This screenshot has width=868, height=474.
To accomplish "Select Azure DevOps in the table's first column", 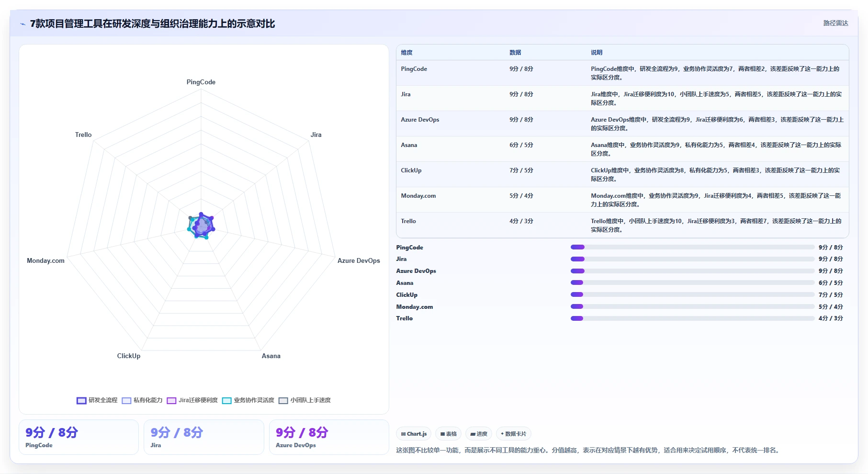I will click(x=420, y=120).
